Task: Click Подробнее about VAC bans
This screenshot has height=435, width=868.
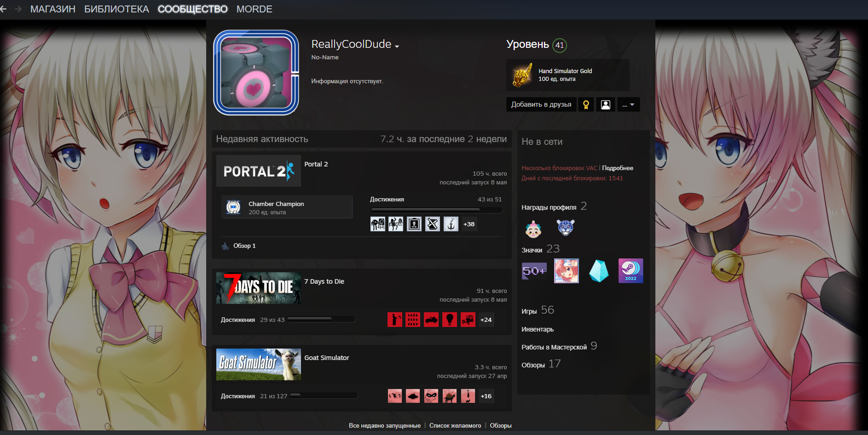Action: click(618, 168)
